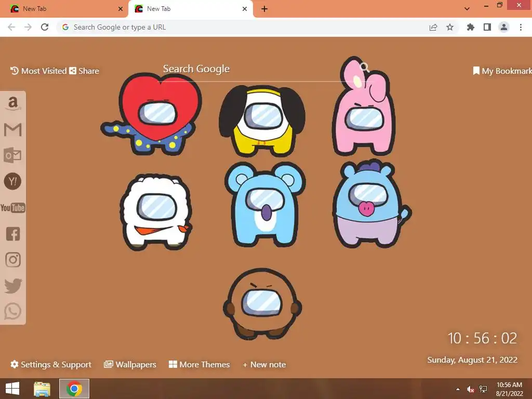Reload the current page

(45, 27)
